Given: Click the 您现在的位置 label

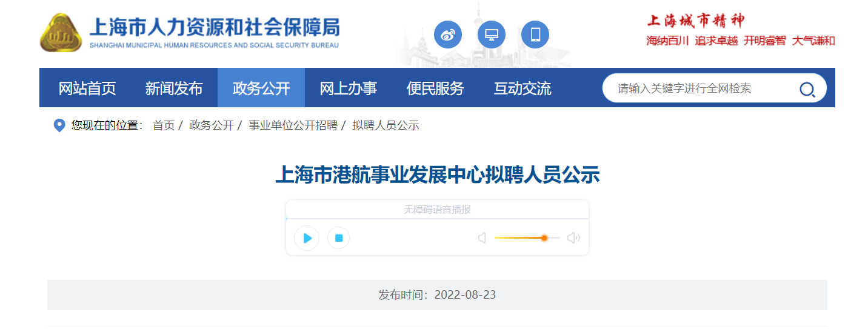Looking at the screenshot, I should coord(107,125).
